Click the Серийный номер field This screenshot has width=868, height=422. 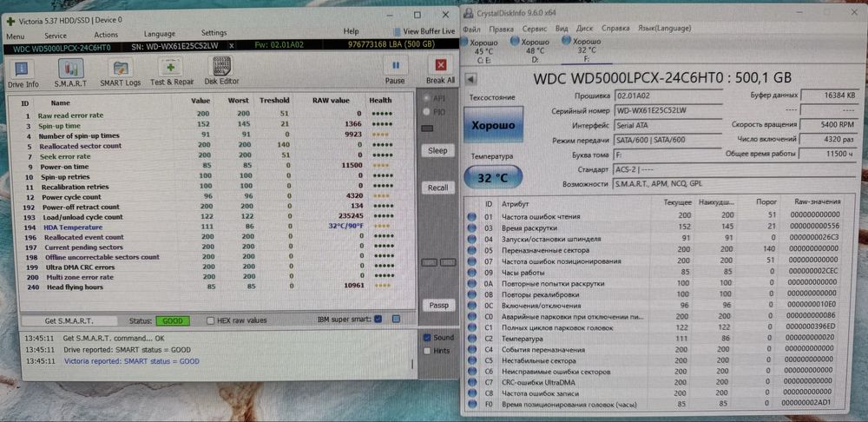point(668,111)
